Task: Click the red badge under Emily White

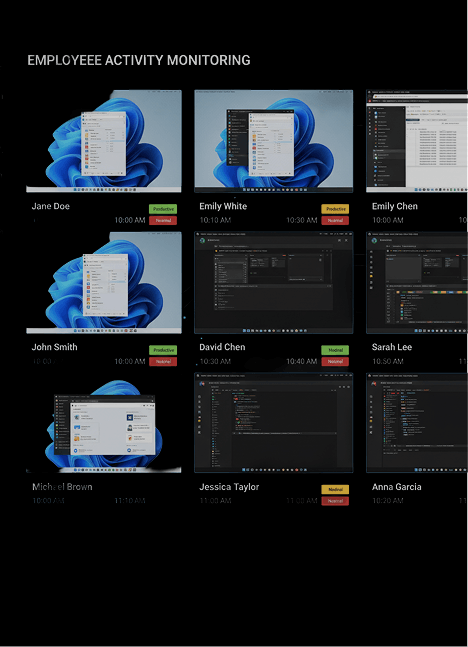Action: click(x=335, y=220)
